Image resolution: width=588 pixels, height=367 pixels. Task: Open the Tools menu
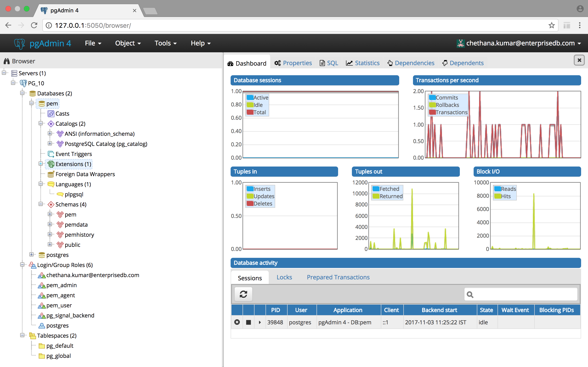point(165,43)
